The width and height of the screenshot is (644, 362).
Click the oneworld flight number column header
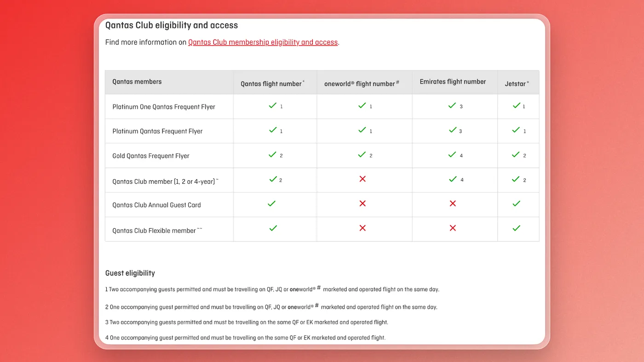point(362,84)
